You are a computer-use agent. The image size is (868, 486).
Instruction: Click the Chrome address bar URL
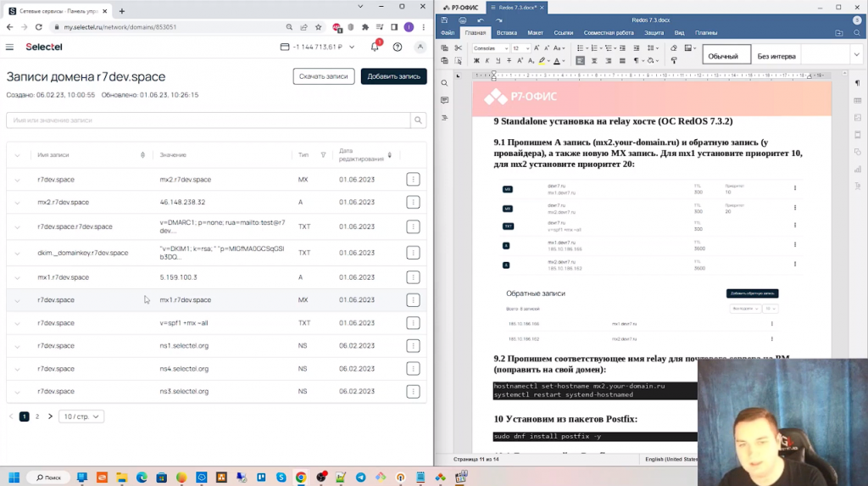click(120, 26)
